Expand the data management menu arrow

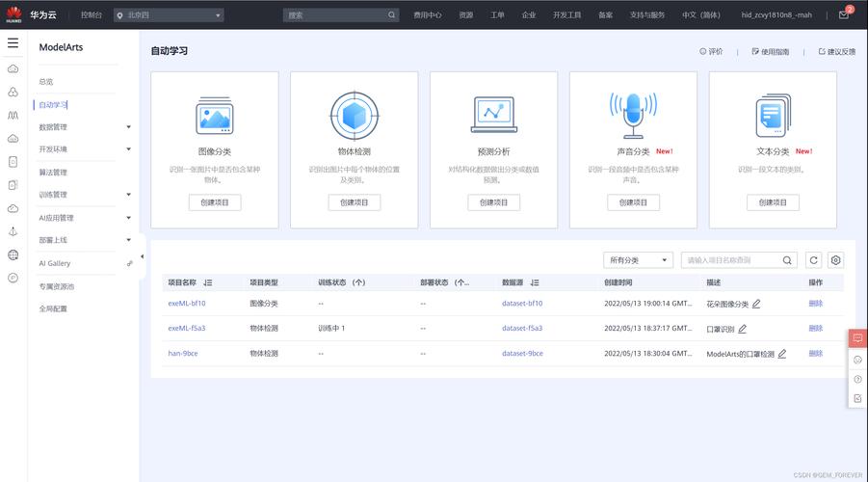(x=128, y=127)
